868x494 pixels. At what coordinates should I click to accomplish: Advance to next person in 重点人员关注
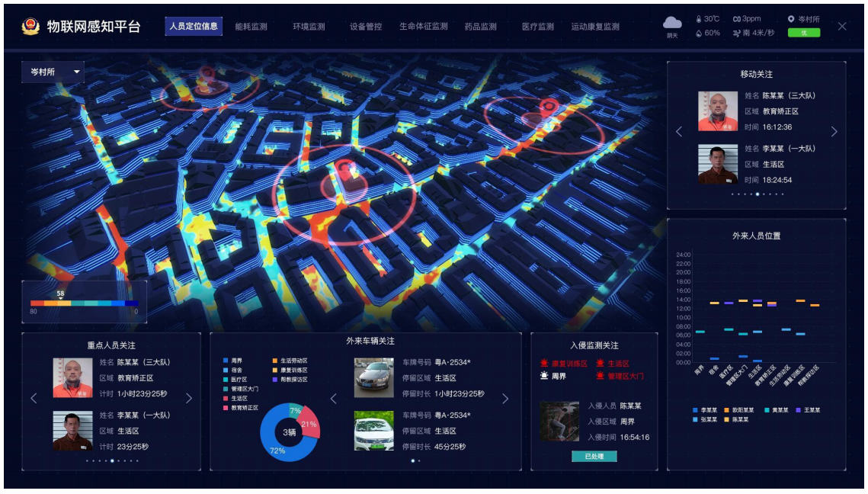[x=189, y=398]
